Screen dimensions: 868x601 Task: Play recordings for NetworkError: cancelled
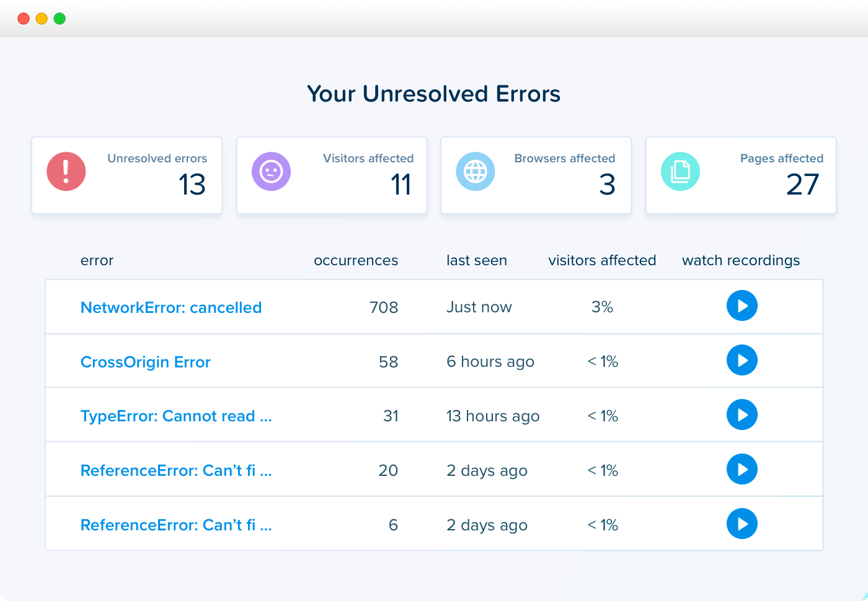coord(742,305)
